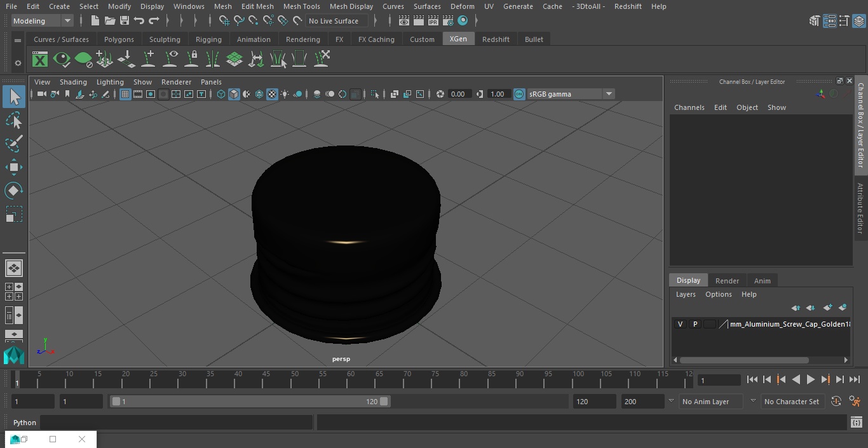Open the XGen window shelf icon
The width and height of the screenshot is (868, 448).
point(40,60)
